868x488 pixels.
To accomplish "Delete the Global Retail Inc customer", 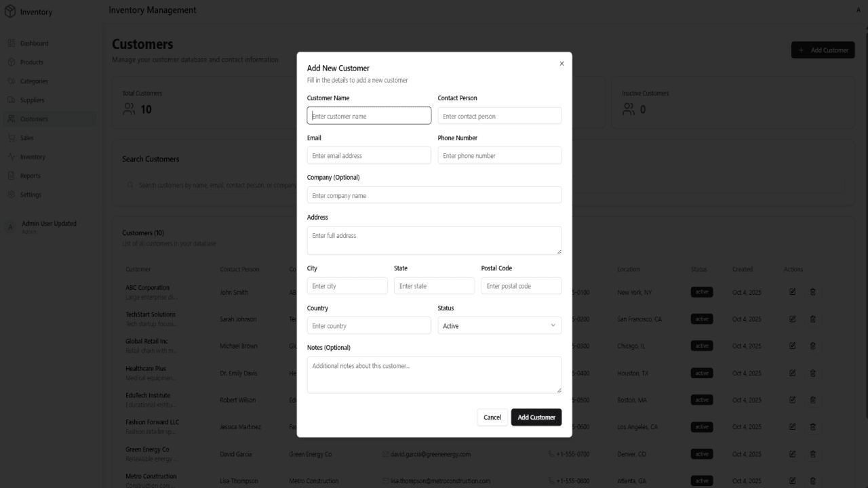I will click(813, 346).
